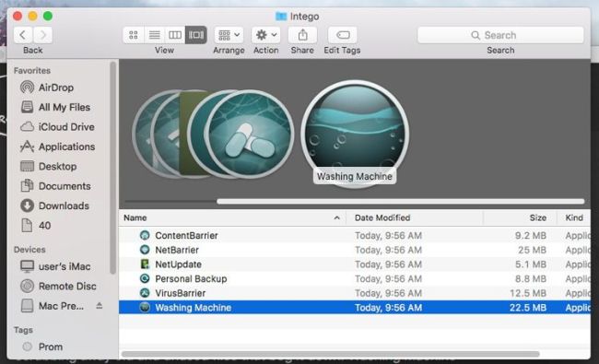Go forward with the right arrow button

pyautogui.click(x=42, y=35)
